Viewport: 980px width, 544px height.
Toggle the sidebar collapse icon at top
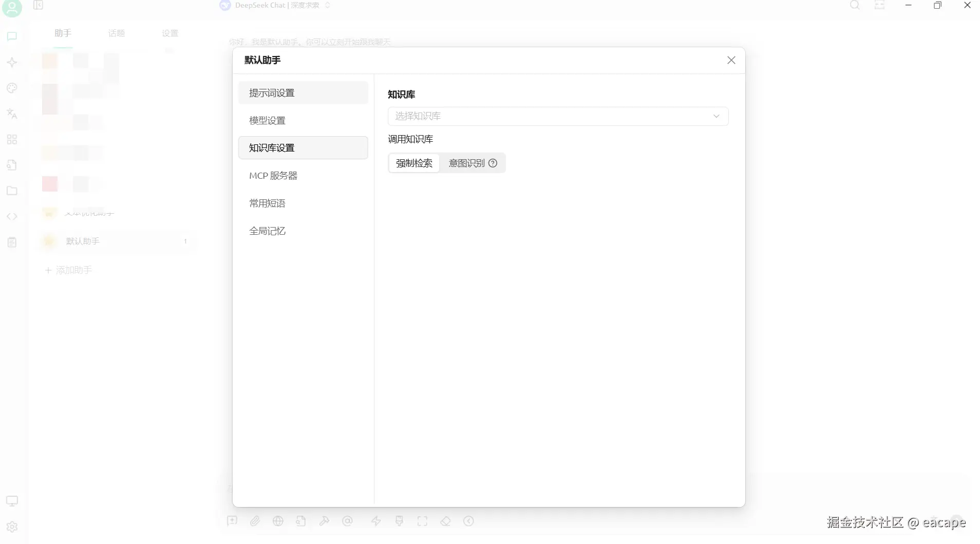click(x=38, y=5)
